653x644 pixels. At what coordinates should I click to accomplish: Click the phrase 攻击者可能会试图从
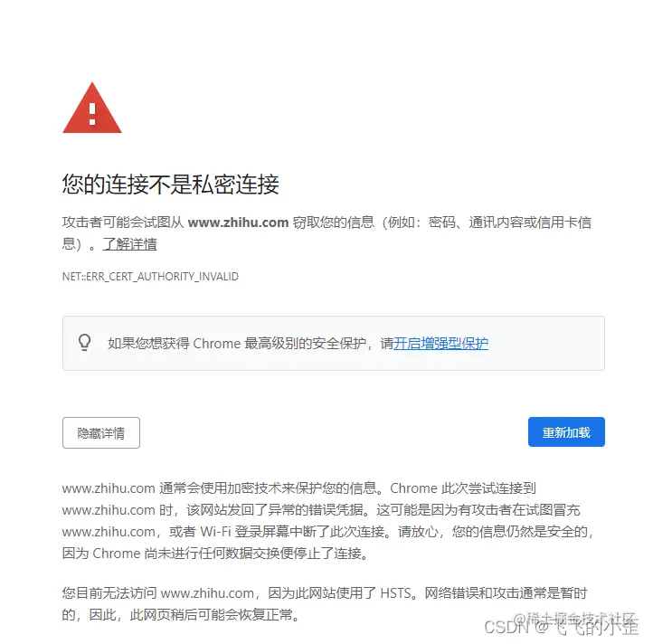coord(123,223)
